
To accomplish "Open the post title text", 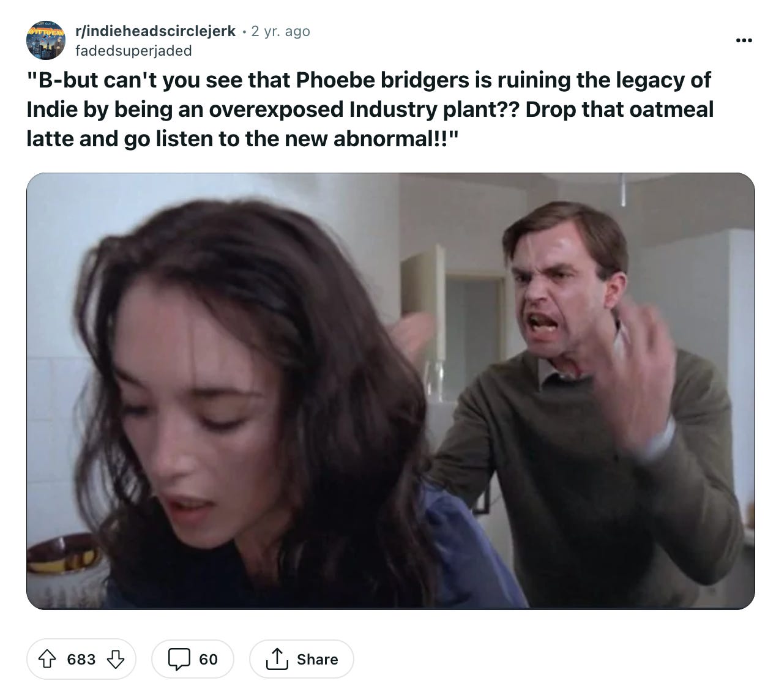I will pos(370,109).
